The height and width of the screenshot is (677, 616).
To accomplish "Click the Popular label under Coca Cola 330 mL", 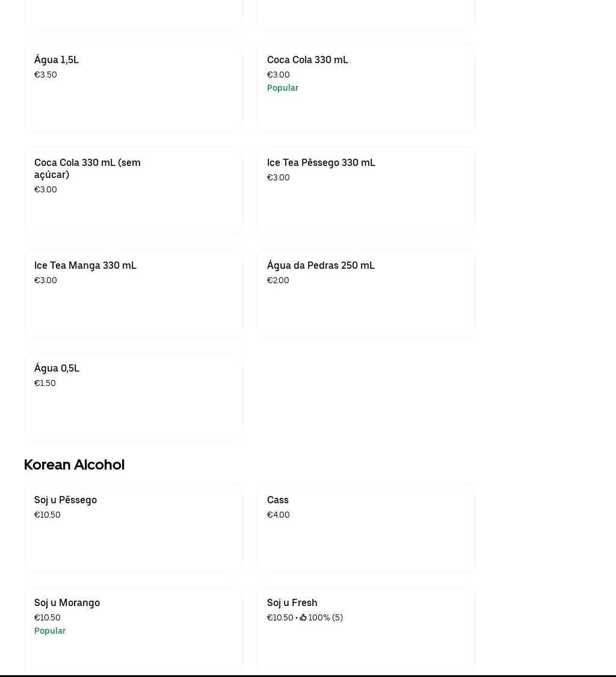I will pos(283,88).
